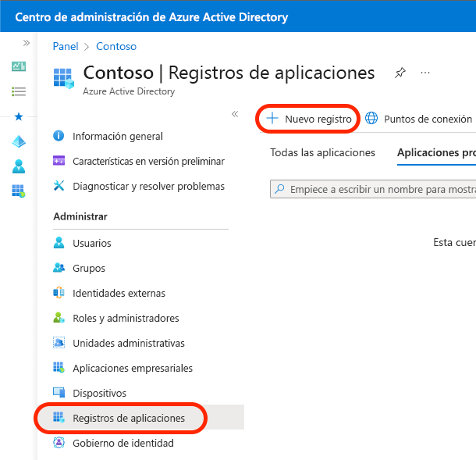Click the Dispositivos monitor icon

point(59,392)
